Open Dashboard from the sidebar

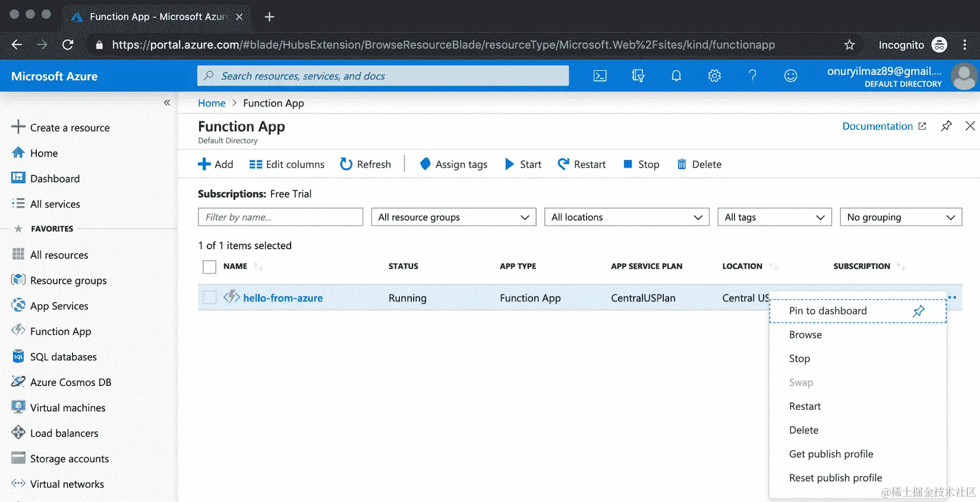click(x=46, y=178)
